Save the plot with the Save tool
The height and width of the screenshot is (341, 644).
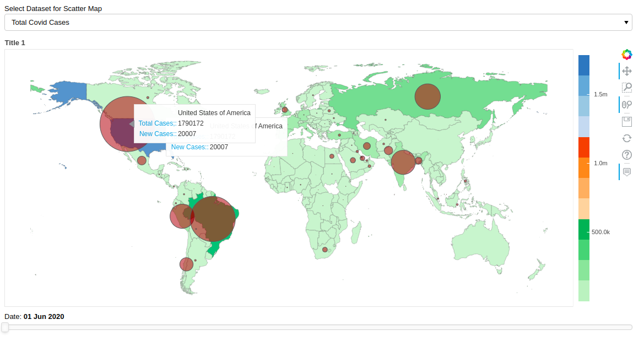click(626, 121)
